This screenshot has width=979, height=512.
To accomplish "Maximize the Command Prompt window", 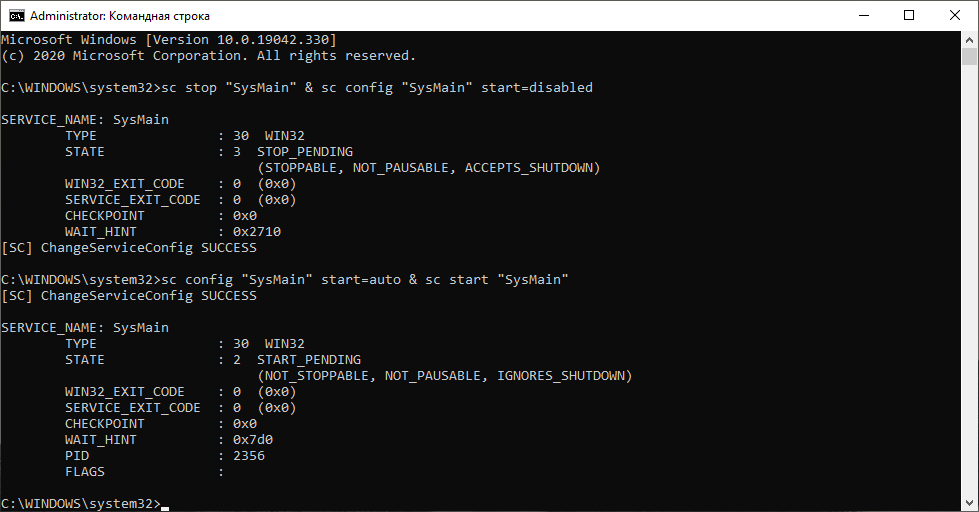I will coord(908,15).
